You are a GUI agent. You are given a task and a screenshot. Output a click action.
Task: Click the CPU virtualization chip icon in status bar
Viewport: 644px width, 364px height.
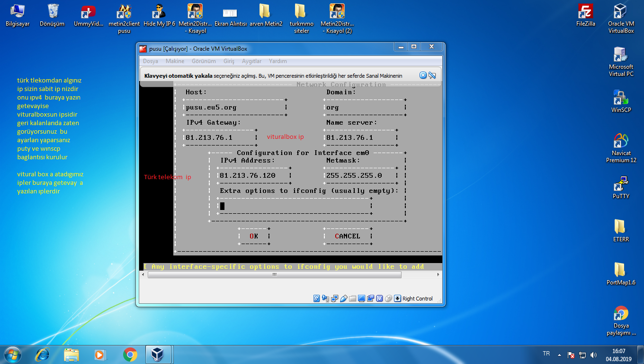[x=379, y=298]
